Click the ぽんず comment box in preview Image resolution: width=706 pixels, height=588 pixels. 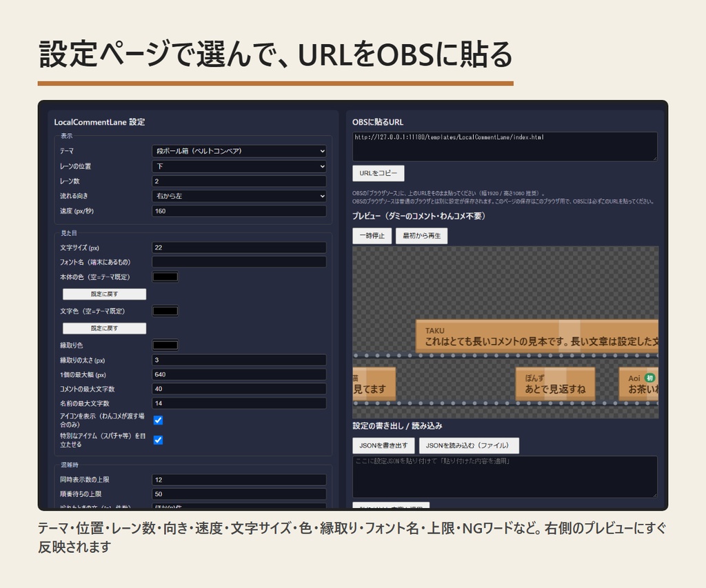[x=555, y=384]
